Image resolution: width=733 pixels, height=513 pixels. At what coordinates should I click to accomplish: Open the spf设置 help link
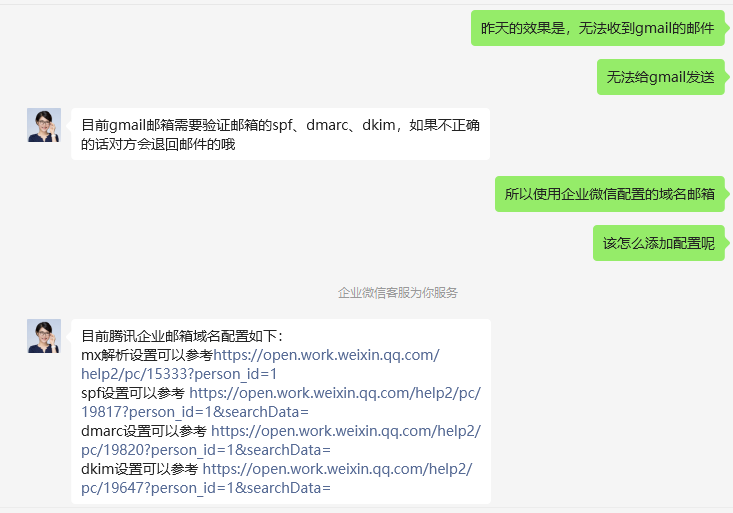(334, 393)
